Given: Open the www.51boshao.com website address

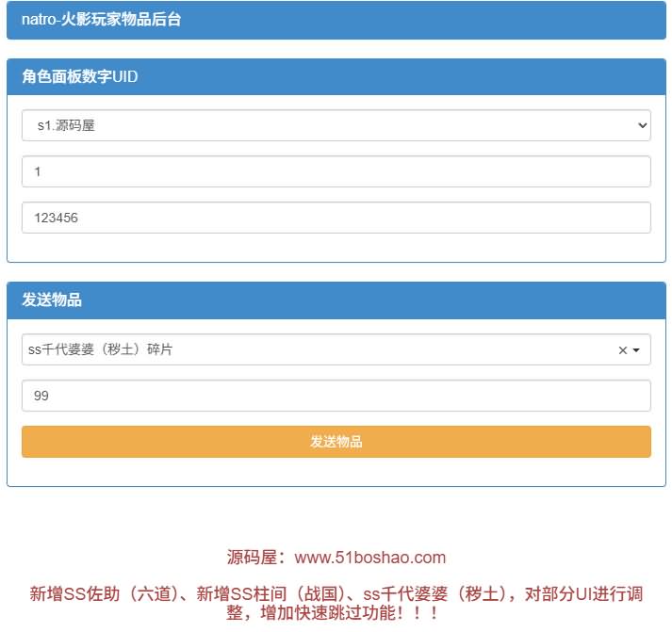Looking at the screenshot, I should pyautogui.click(x=370, y=558).
